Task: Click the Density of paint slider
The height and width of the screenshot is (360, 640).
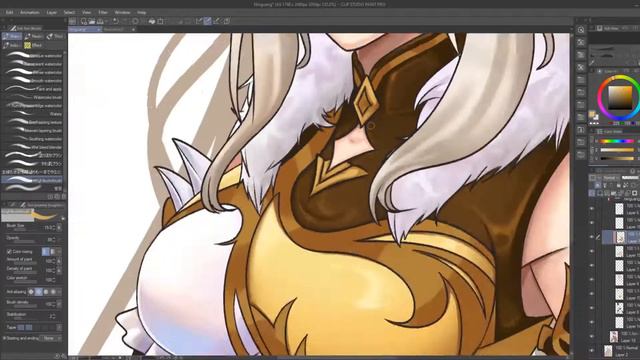Action: (x=25, y=273)
